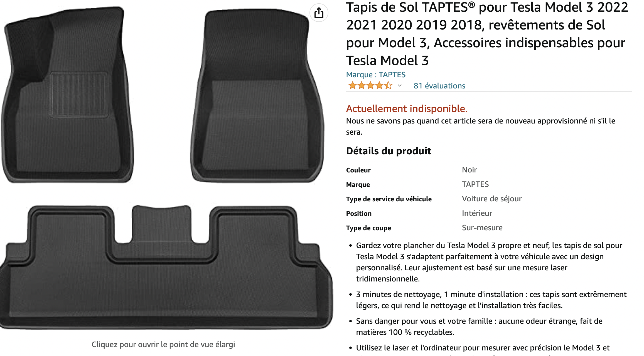Click the orange star rating icons
This screenshot has height=356, width=644.
[x=370, y=85]
